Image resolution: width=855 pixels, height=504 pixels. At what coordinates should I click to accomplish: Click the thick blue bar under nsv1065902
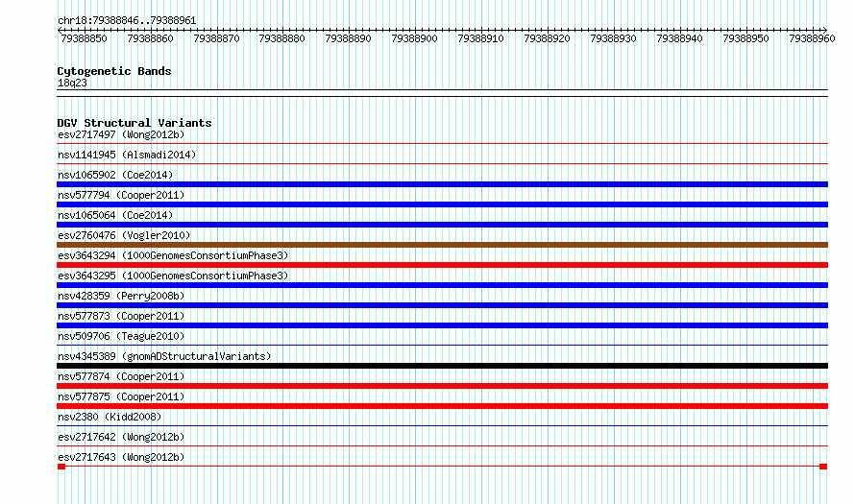(442, 184)
